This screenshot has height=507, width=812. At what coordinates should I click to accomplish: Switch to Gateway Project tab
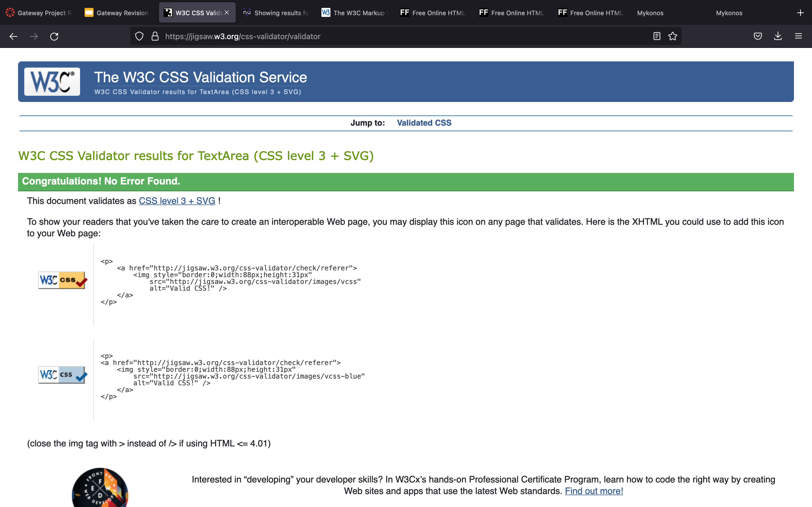[39, 13]
